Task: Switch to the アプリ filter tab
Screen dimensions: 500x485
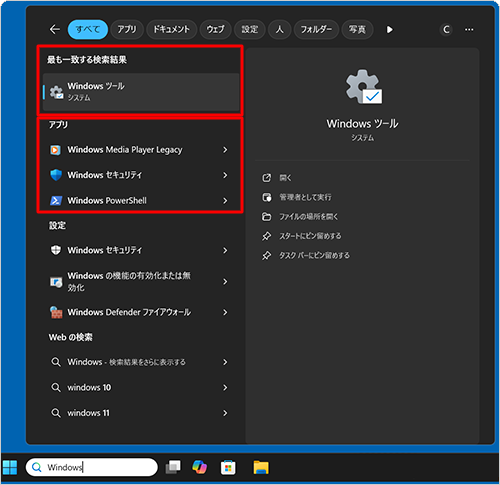Action: [127, 29]
